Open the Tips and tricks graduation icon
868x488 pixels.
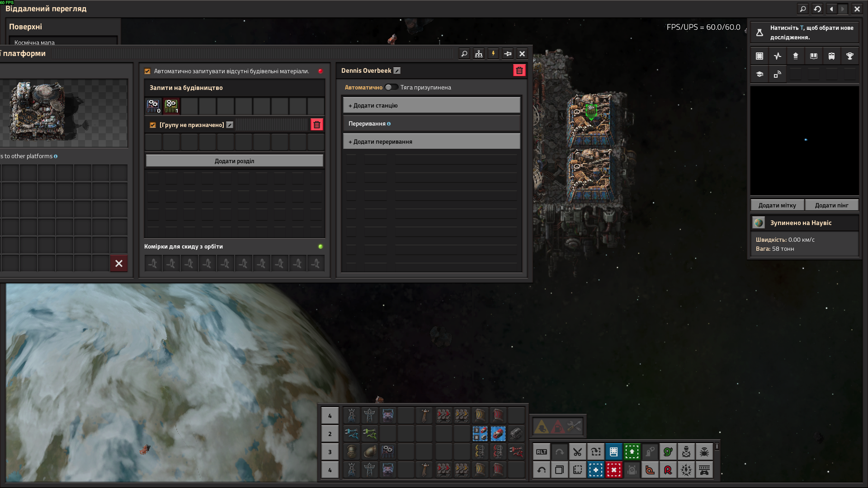(759, 74)
